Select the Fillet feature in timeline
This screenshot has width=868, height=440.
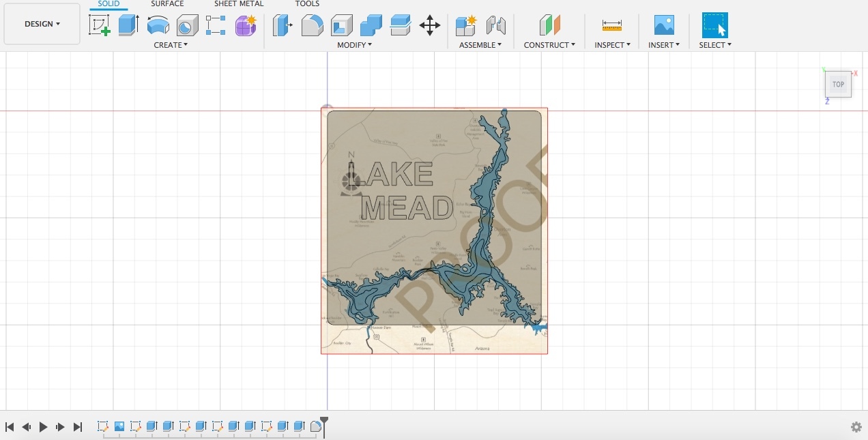(x=316, y=426)
